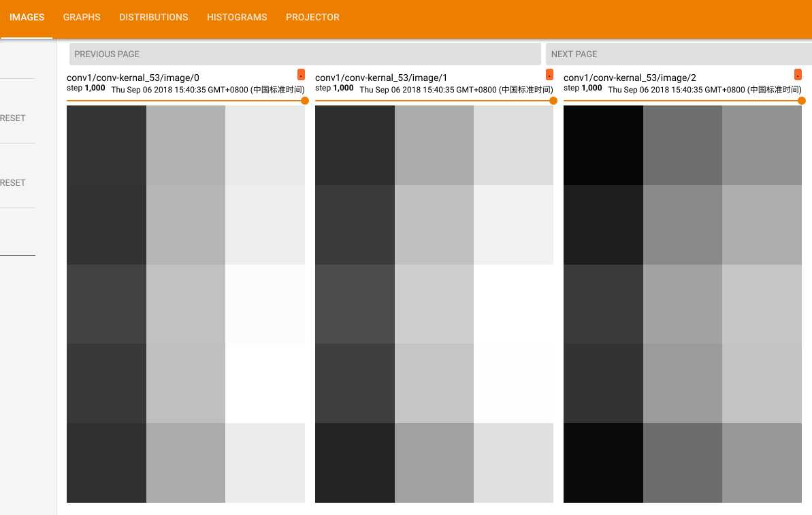Open the PROJECTOR tab
The height and width of the screenshot is (515, 812).
[312, 17]
